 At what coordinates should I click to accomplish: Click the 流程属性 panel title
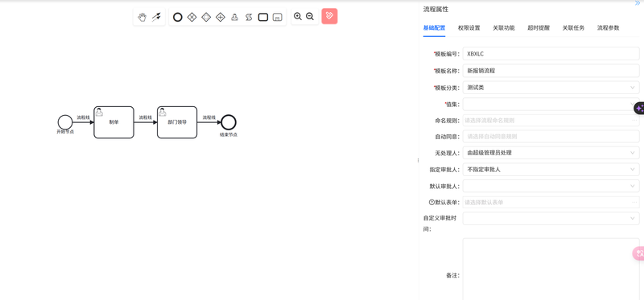tap(436, 9)
